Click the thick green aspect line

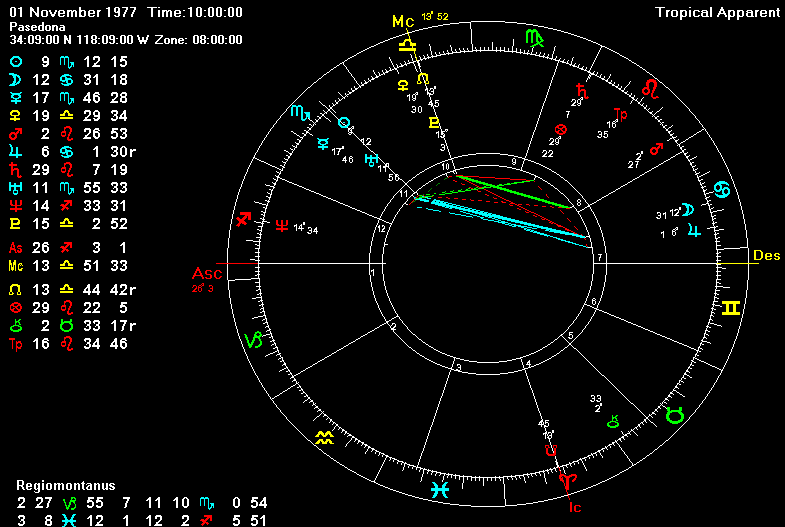[x=514, y=192]
